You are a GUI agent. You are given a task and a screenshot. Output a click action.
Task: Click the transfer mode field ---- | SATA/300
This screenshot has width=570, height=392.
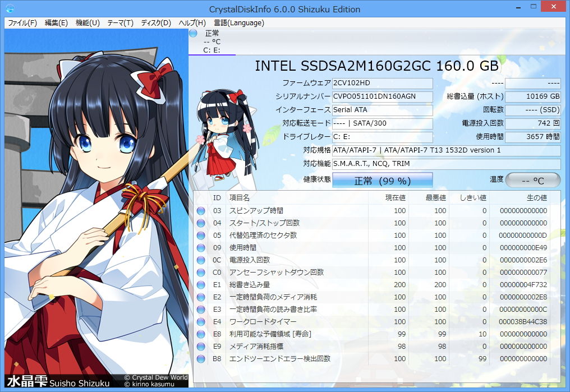tap(383, 123)
